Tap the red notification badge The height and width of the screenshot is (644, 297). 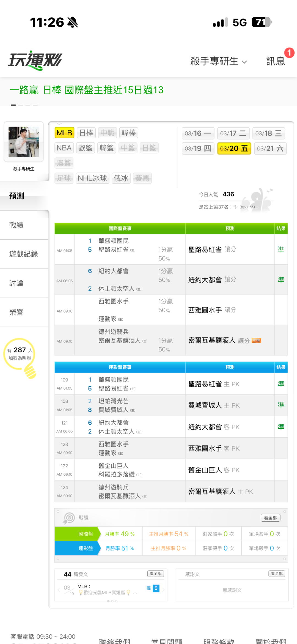289,53
